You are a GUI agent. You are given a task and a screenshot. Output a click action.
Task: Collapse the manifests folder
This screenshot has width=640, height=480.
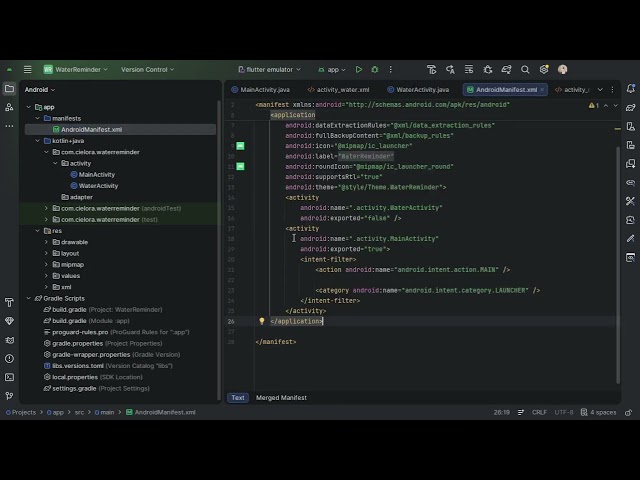click(x=38, y=118)
